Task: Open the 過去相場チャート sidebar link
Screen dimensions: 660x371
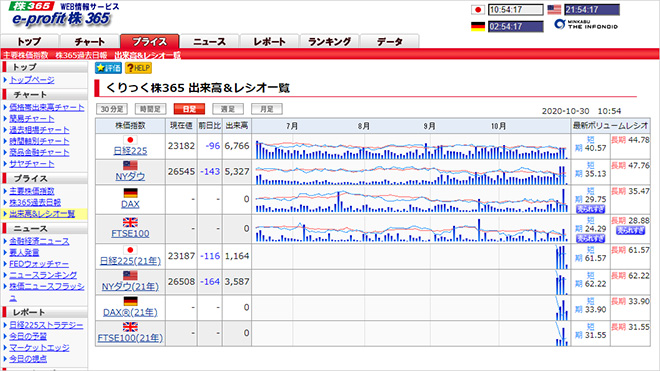Action: coord(39,130)
